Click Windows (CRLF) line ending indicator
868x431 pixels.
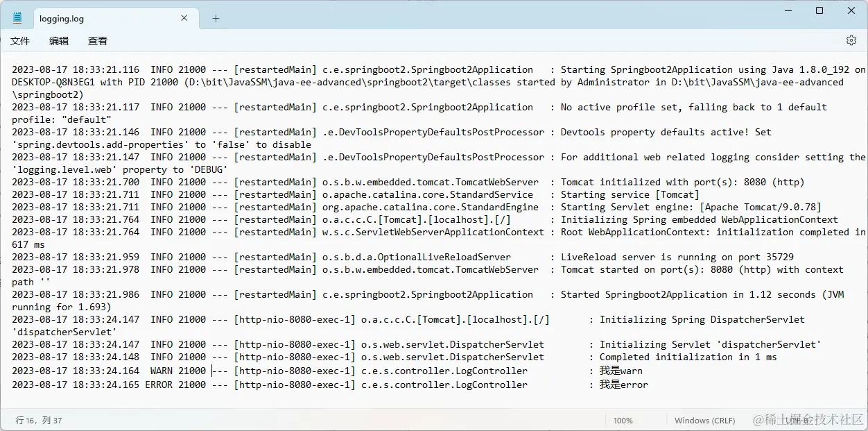[x=704, y=421]
